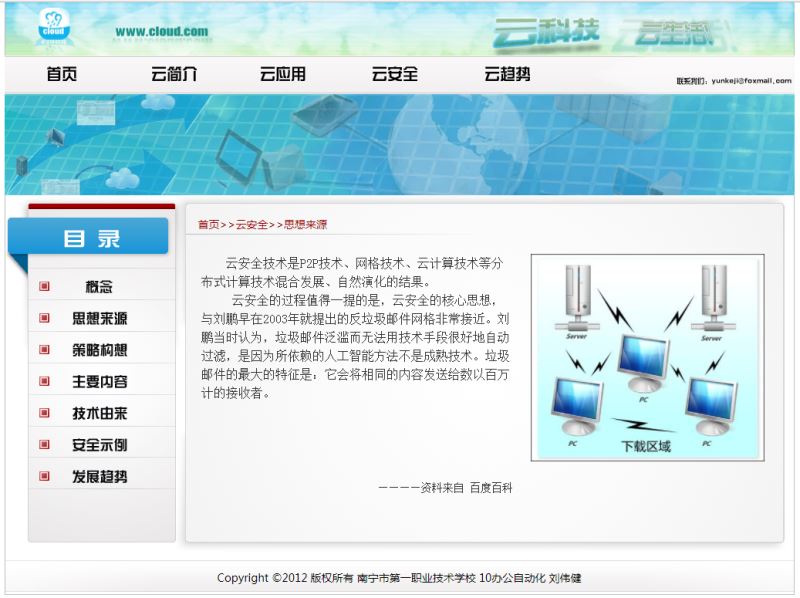The image size is (800, 598).
Task: Click the red bullet icon beside 发展趋势
Action: click(x=44, y=476)
